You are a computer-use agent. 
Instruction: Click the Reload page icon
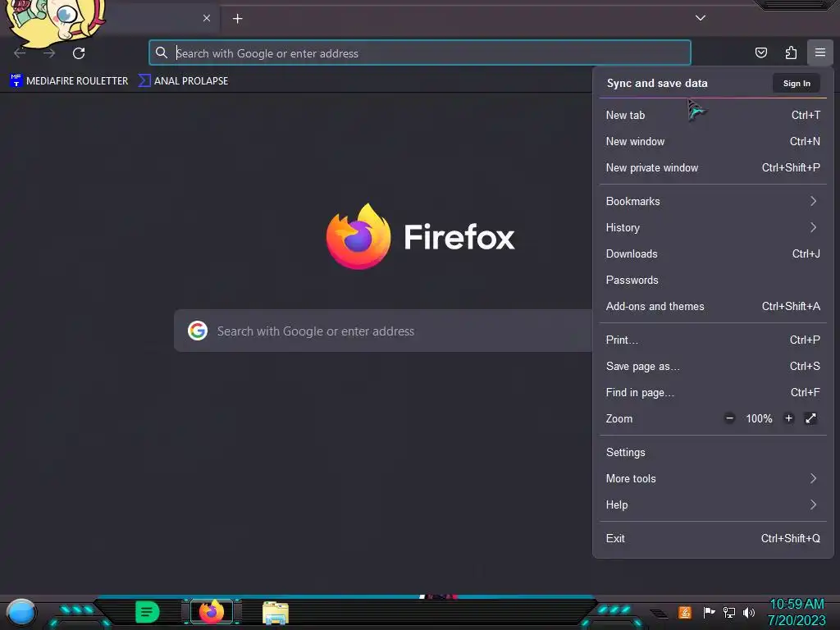pos(79,53)
